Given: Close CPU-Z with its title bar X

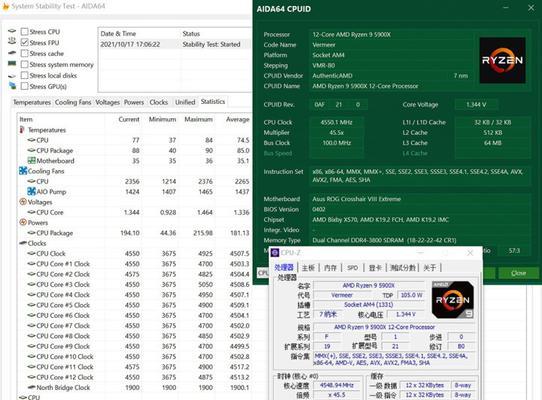Looking at the screenshot, I should (470, 253).
